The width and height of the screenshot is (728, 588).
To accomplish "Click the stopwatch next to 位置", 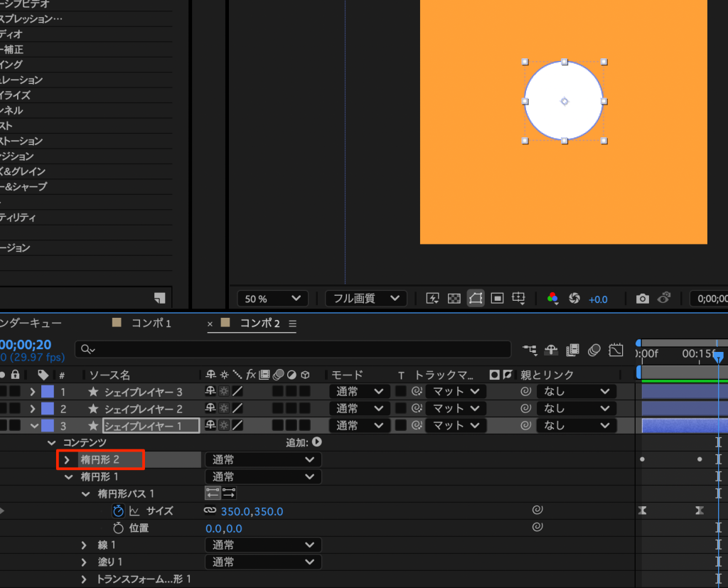I will (x=118, y=528).
